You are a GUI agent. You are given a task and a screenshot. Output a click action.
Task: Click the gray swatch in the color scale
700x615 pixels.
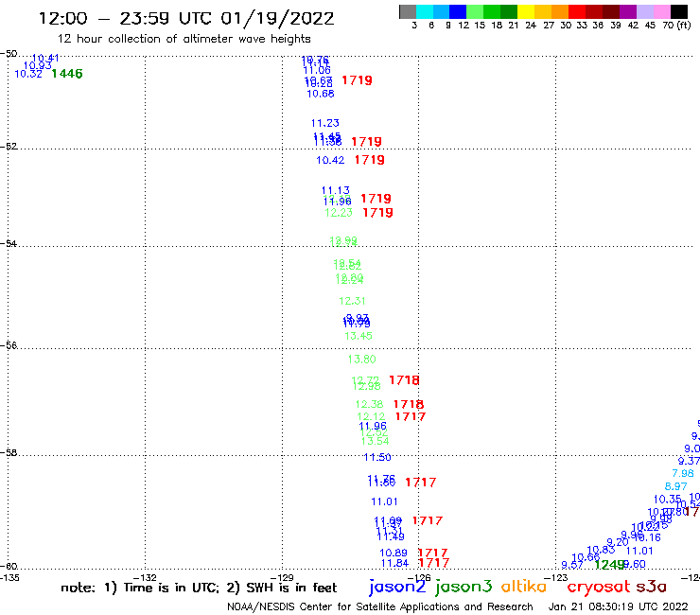point(408,11)
